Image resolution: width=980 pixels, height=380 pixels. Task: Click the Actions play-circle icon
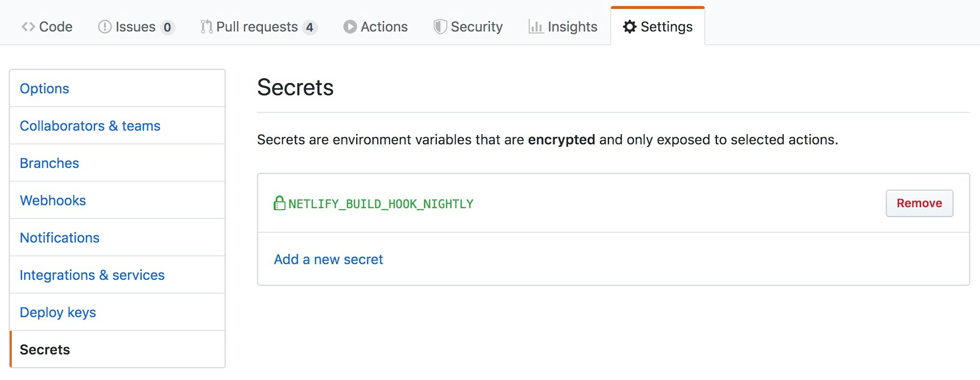(350, 27)
